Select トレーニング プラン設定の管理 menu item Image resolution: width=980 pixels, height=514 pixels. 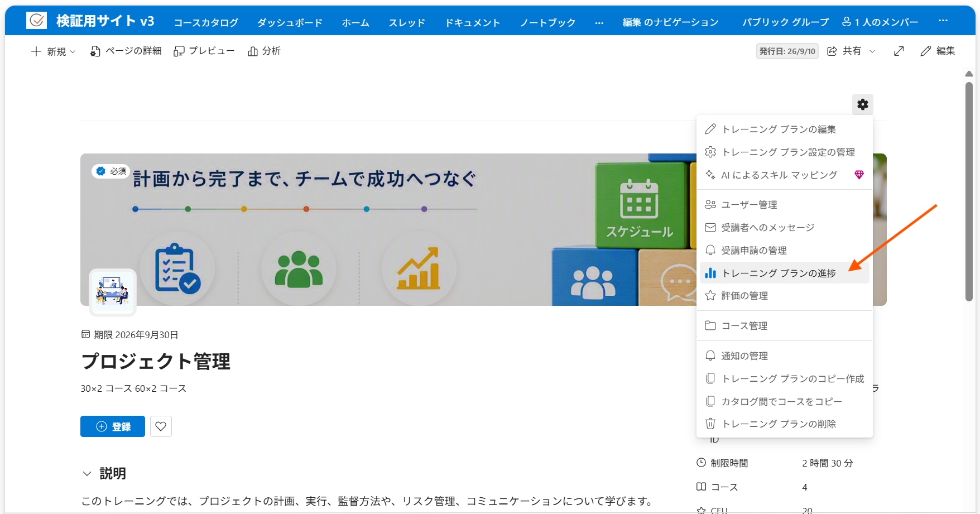point(785,152)
